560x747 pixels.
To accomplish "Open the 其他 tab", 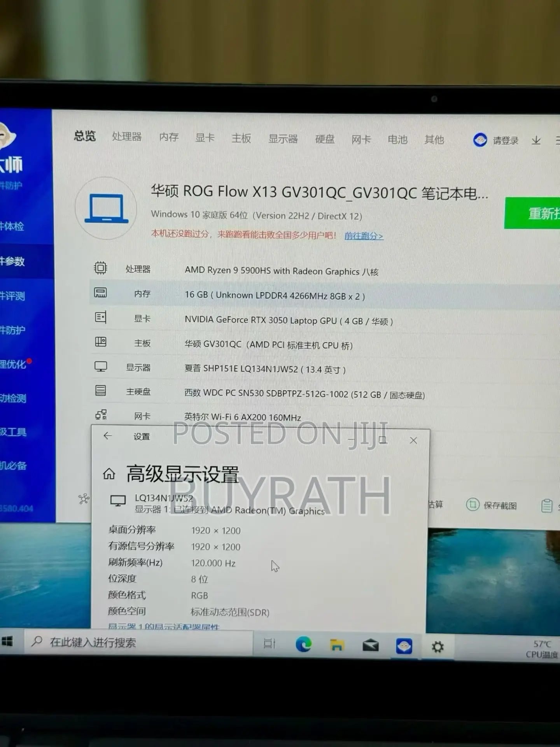I will pos(434,139).
